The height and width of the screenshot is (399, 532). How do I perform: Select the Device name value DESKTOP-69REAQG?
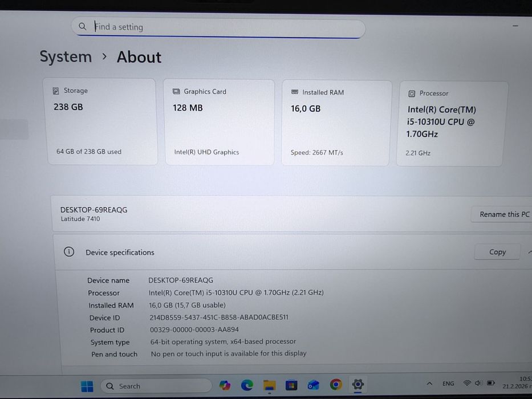pos(181,280)
